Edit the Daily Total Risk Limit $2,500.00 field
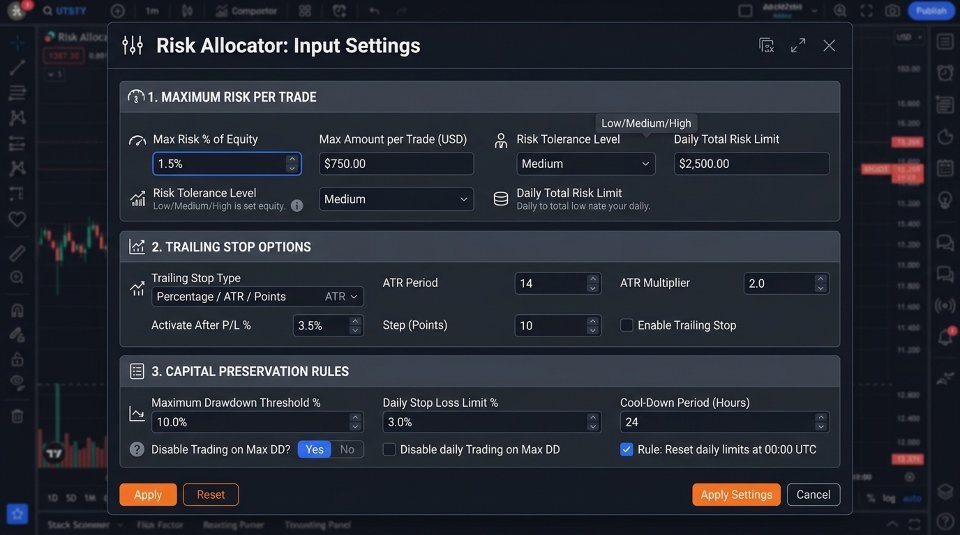 [x=751, y=163]
